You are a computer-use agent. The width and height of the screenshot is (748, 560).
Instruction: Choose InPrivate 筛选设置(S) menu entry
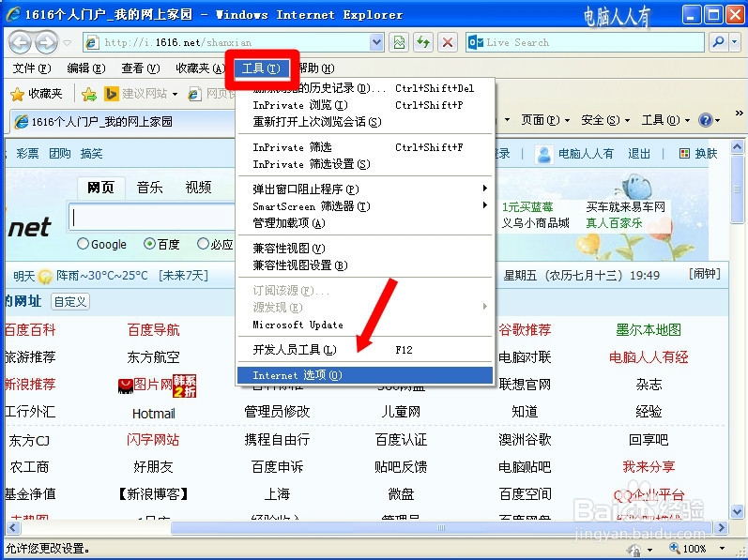(365, 164)
